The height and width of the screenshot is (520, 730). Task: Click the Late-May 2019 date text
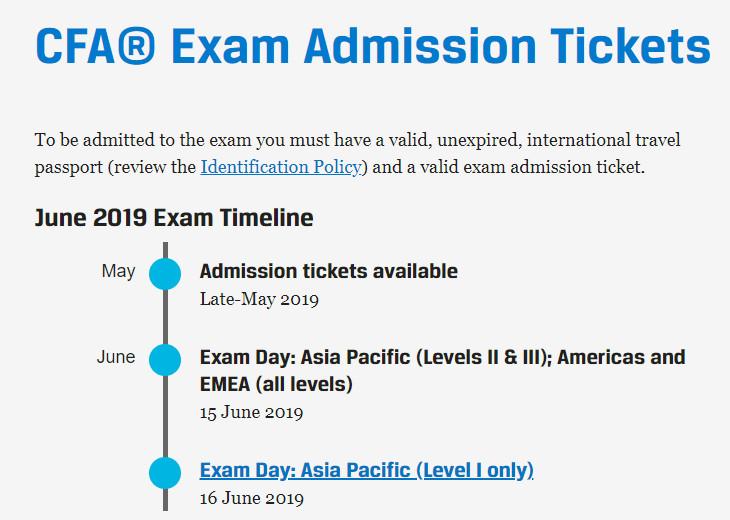(x=259, y=299)
